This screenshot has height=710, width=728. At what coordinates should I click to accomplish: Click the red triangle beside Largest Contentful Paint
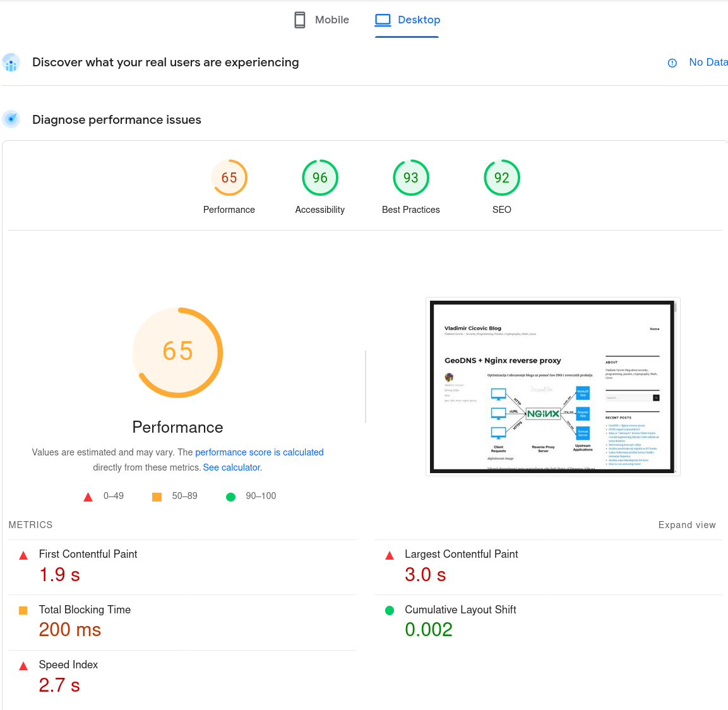390,555
